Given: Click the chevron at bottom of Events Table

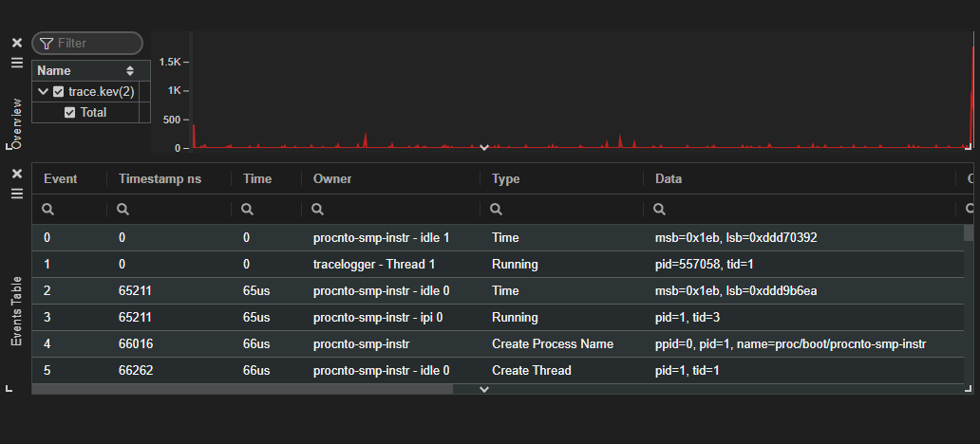Looking at the screenshot, I should 484,389.
